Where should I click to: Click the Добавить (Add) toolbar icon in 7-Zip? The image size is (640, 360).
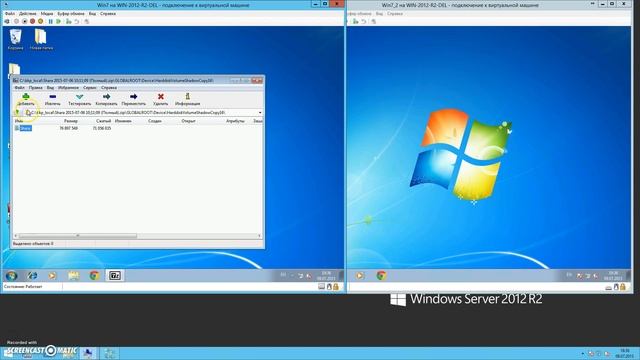pyautogui.click(x=26, y=97)
